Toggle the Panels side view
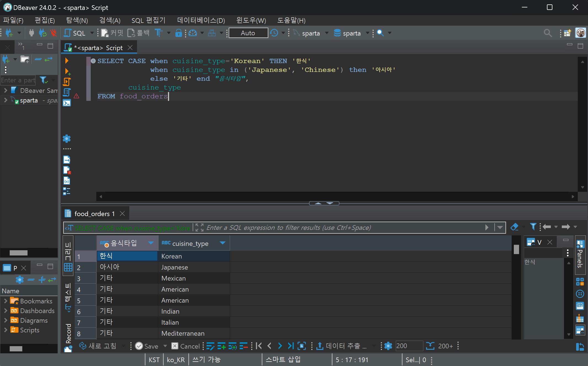Screen dimensions: 588x366 pos(580,255)
